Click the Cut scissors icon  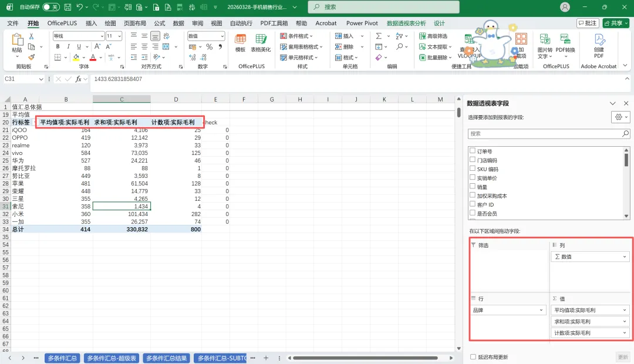[x=31, y=36]
